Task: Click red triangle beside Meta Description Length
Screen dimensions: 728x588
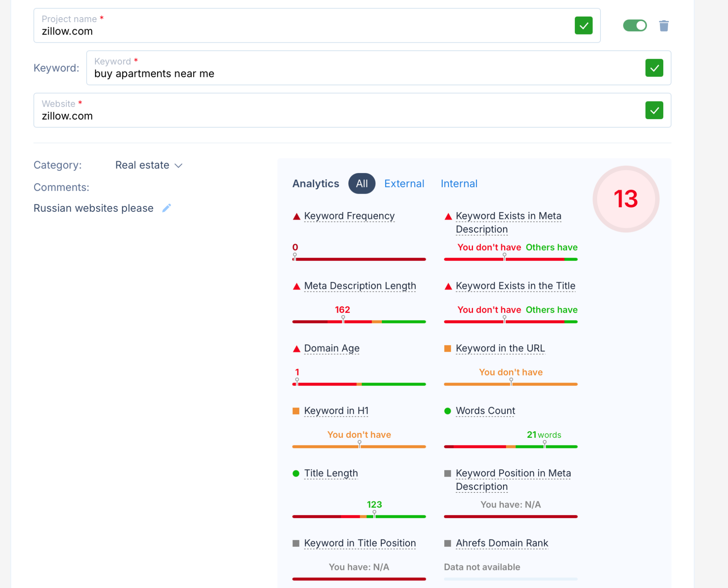Action: (x=297, y=286)
